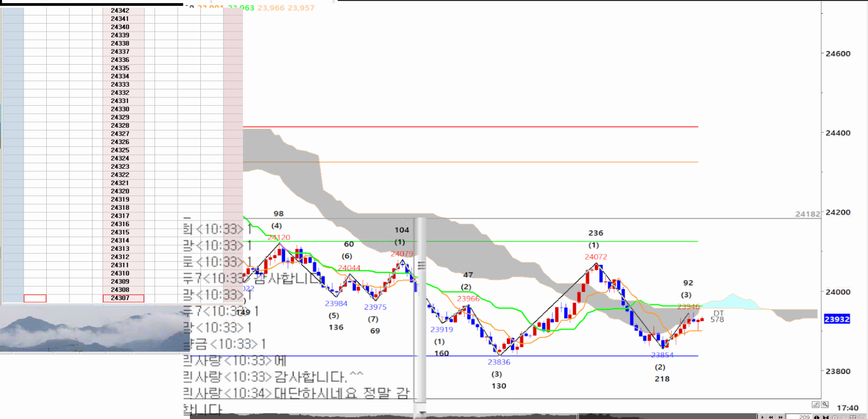This screenshot has height=419, width=868.
Task: Click the red-outlined empty cell beside 24307
Action: pos(35,298)
